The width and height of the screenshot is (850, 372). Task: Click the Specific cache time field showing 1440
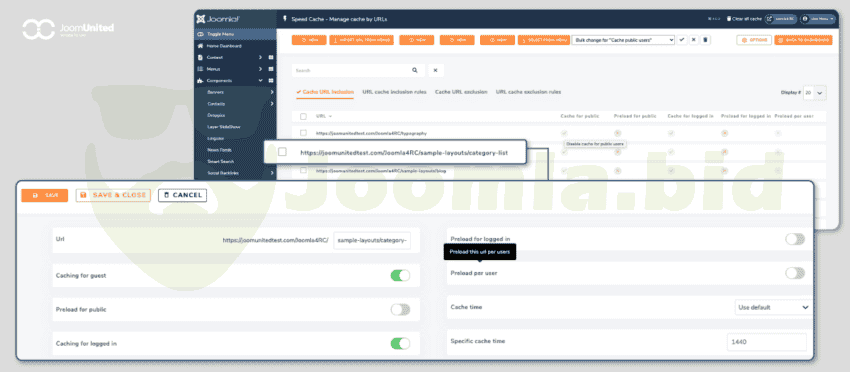(x=767, y=342)
